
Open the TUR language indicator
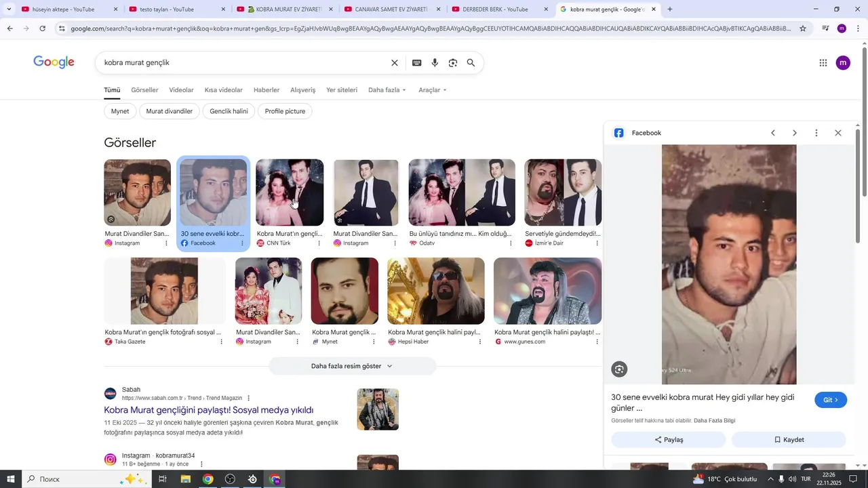click(806, 479)
